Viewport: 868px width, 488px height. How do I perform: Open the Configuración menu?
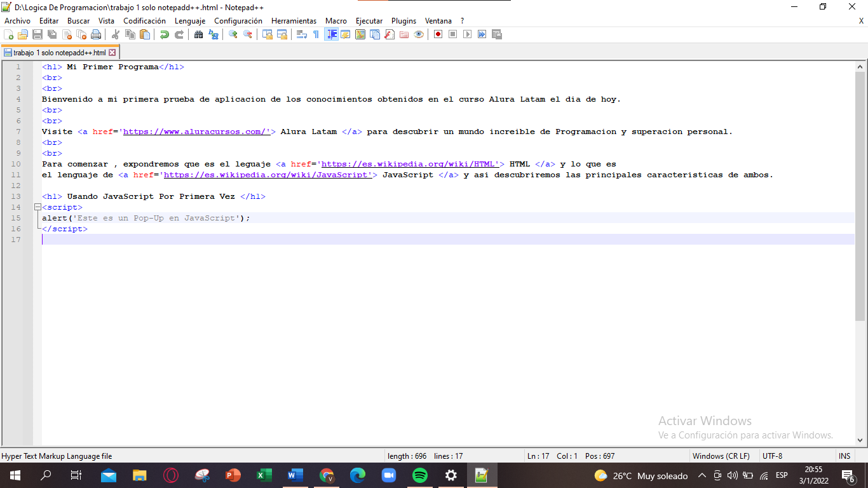click(238, 21)
